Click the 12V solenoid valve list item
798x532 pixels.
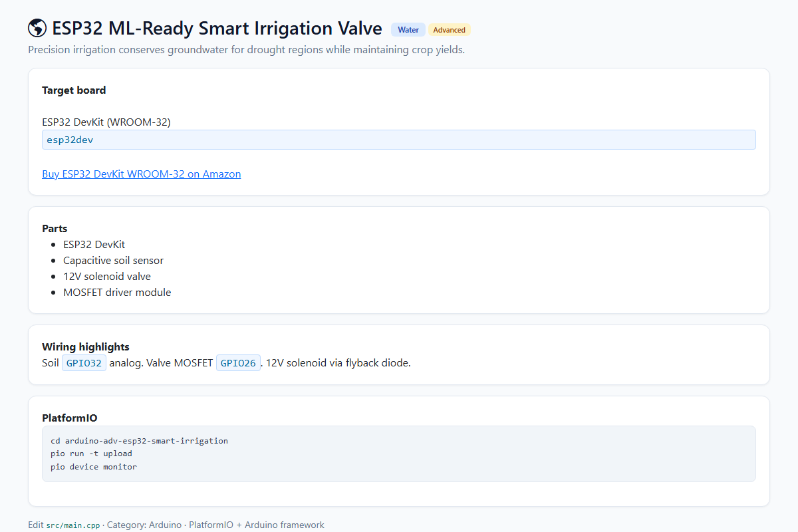pyautogui.click(x=107, y=277)
